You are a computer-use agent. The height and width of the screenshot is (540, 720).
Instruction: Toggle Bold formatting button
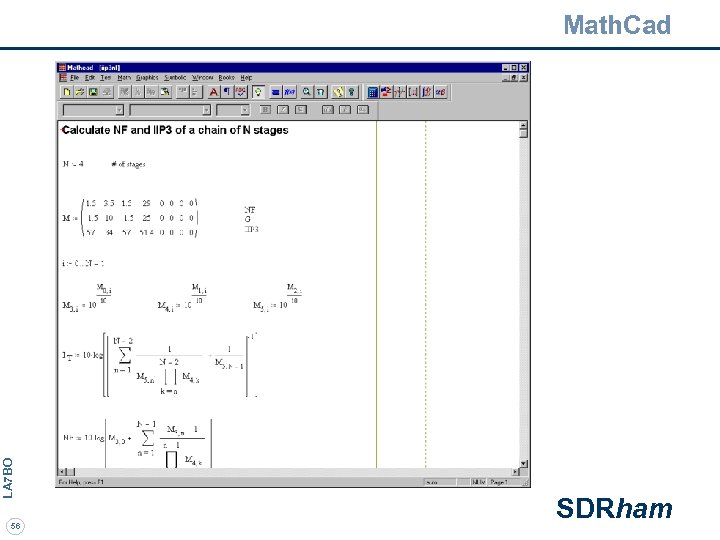tap(265, 109)
